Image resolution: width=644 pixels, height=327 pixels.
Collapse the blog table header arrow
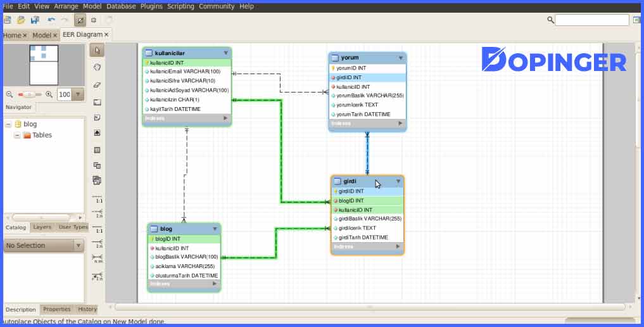point(215,229)
